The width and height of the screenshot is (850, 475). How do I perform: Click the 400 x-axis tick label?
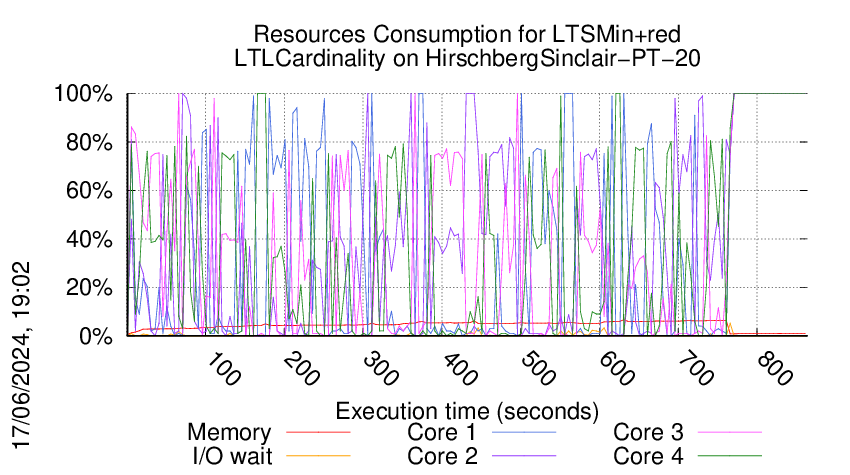pyautogui.click(x=459, y=370)
